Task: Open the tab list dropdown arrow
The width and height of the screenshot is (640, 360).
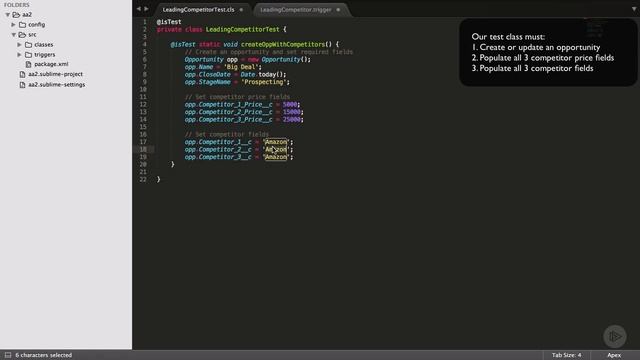Action: (634, 9)
